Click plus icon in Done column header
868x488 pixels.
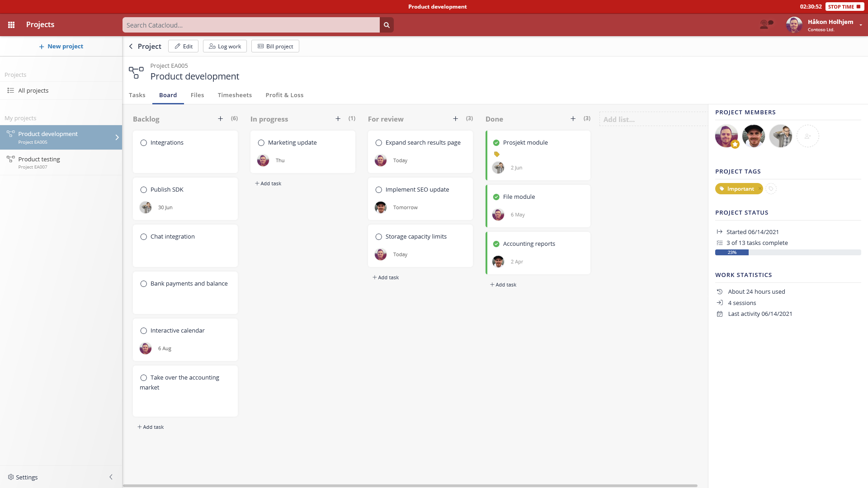click(573, 119)
